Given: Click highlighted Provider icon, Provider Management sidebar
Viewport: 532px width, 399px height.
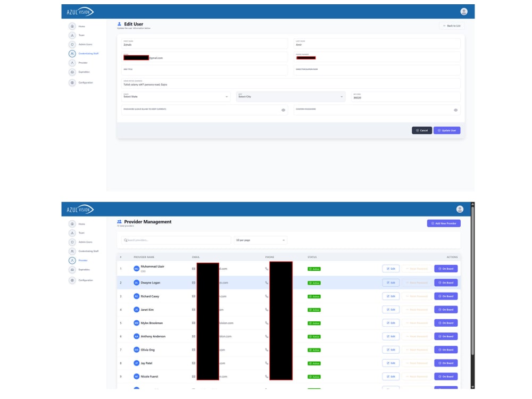Looking at the screenshot, I should coord(72,261).
